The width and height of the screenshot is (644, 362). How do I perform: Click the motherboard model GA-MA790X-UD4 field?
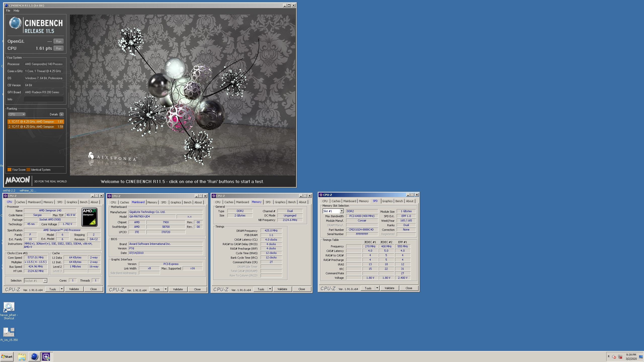[152, 217]
